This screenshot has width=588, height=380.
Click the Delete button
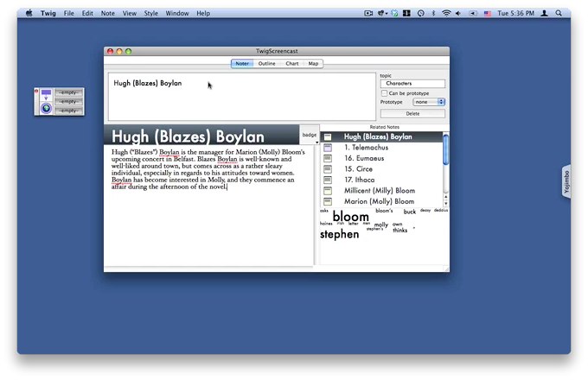point(412,113)
